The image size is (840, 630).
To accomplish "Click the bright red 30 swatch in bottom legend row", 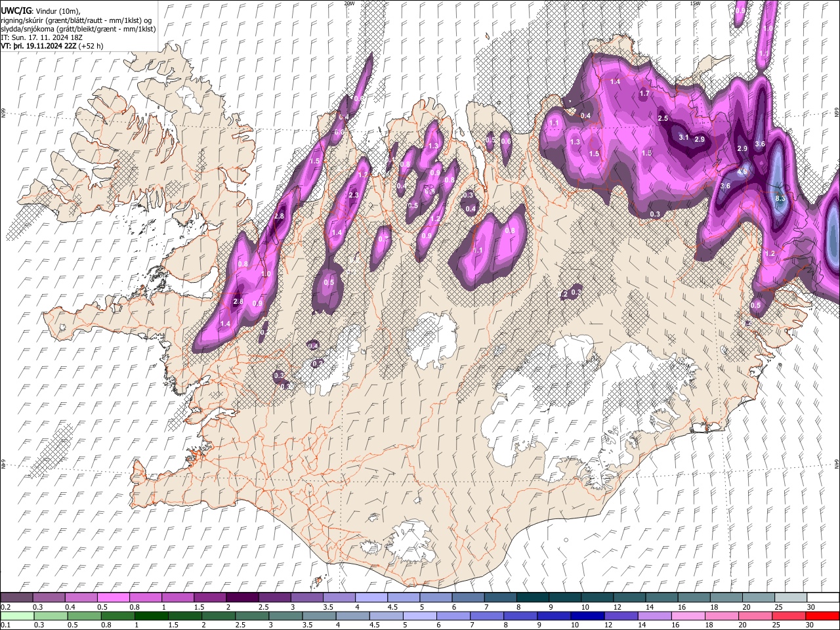I will click(822, 616).
